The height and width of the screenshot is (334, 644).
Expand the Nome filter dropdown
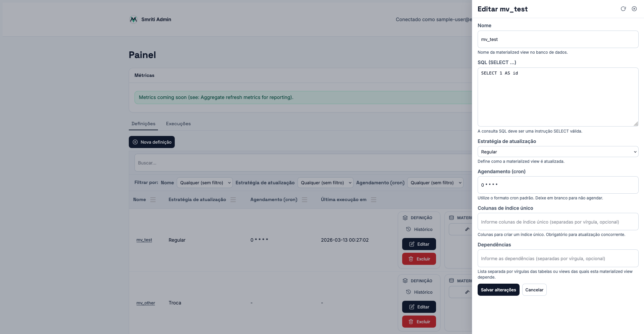click(x=205, y=183)
